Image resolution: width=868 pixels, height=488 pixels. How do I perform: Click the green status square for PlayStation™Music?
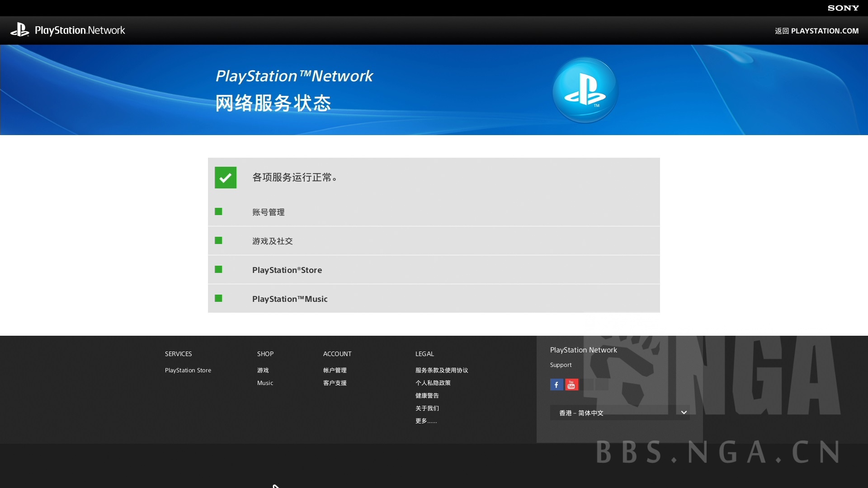[x=219, y=298]
